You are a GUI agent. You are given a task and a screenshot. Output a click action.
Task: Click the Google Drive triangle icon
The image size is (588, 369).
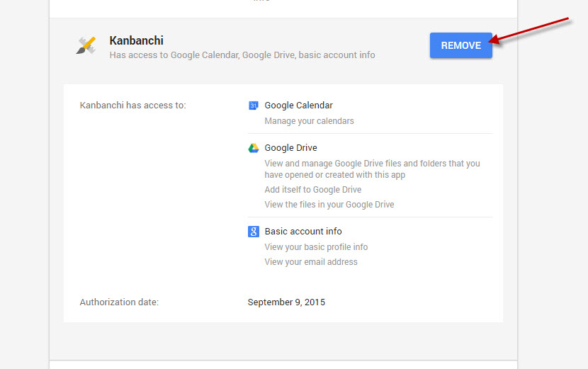(x=254, y=148)
